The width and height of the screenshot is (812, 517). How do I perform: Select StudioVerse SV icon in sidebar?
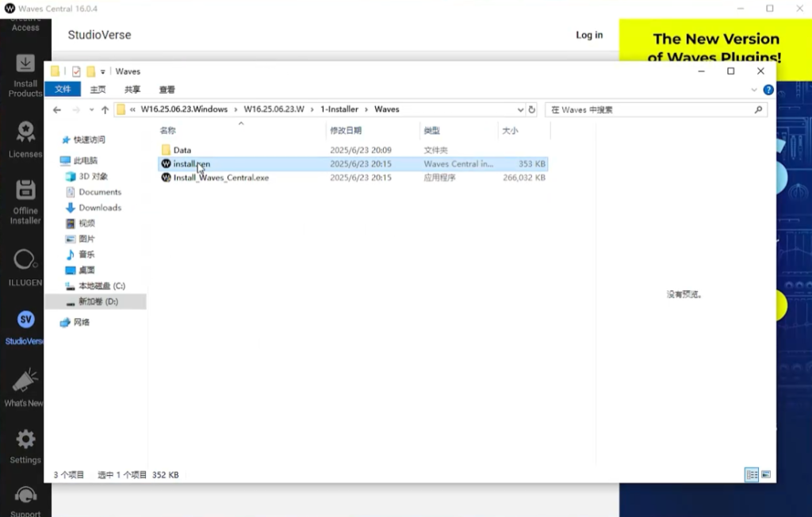(25, 320)
